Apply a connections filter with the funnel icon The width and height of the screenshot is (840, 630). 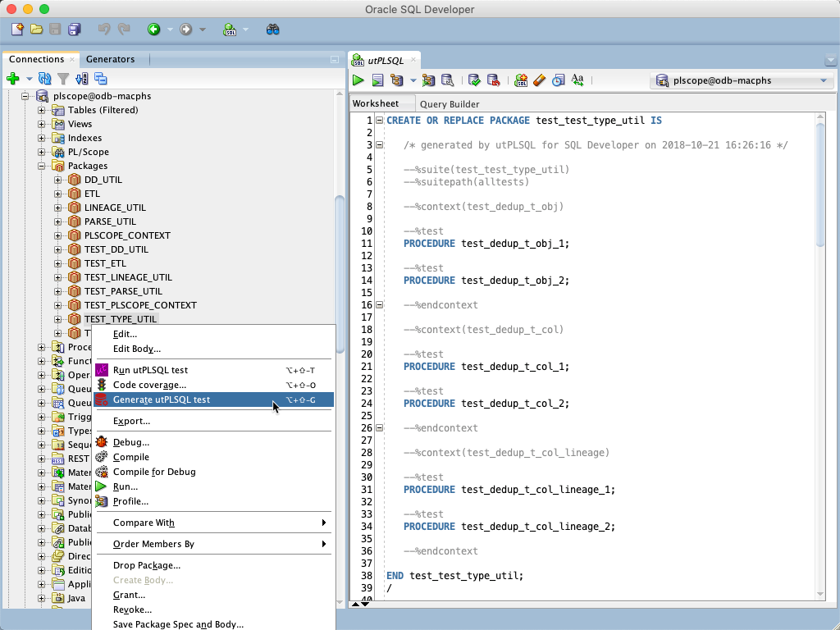pos(62,79)
